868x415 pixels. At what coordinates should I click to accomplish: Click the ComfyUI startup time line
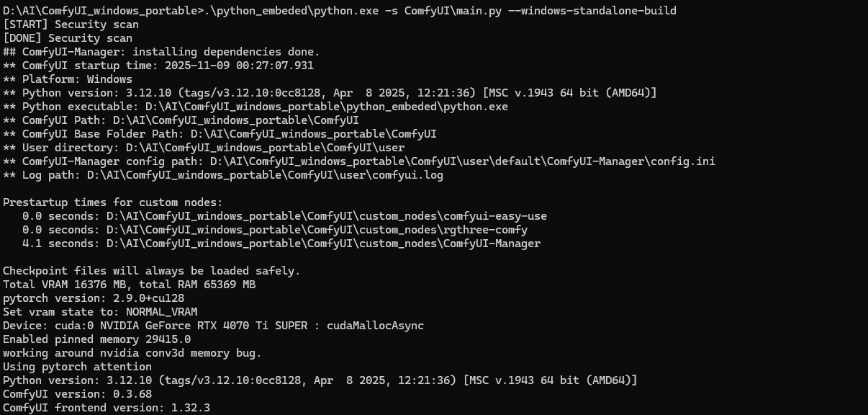158,66
